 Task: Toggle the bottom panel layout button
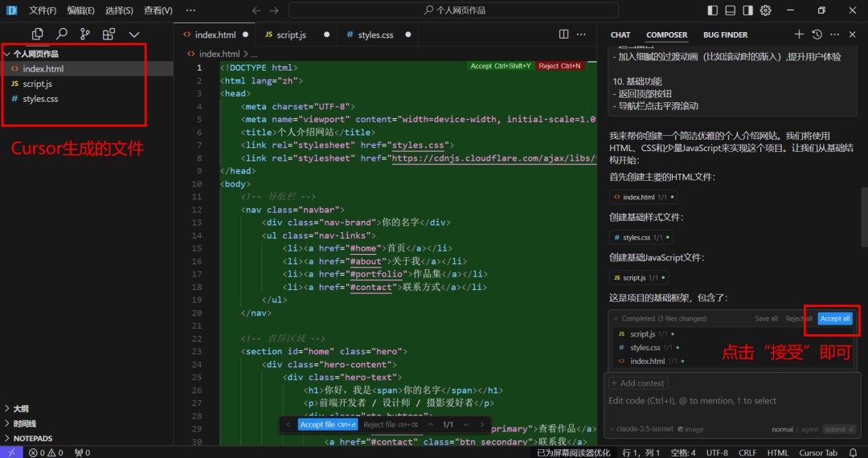coord(731,10)
